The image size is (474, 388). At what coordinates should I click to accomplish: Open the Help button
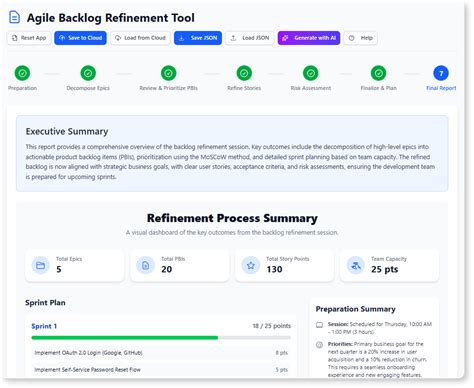(361, 38)
